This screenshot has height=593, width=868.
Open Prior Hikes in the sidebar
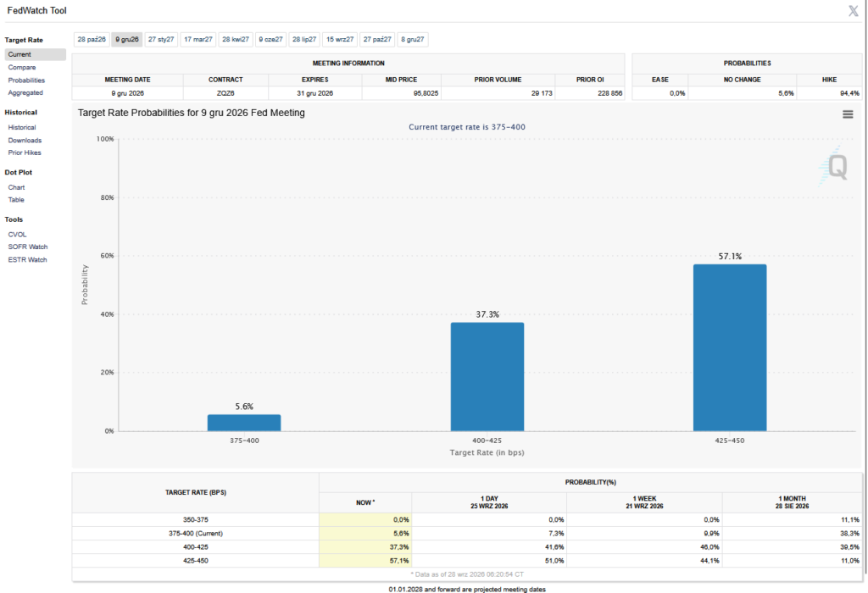25,152
